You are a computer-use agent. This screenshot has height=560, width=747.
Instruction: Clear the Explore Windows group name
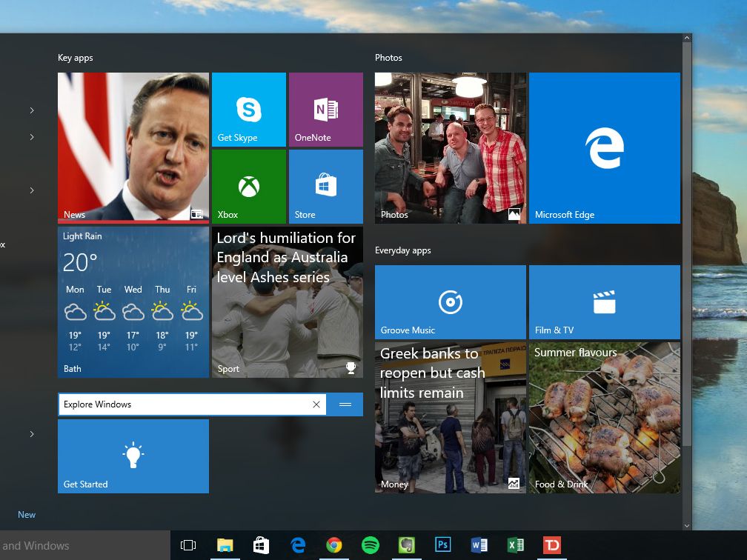[x=316, y=404]
